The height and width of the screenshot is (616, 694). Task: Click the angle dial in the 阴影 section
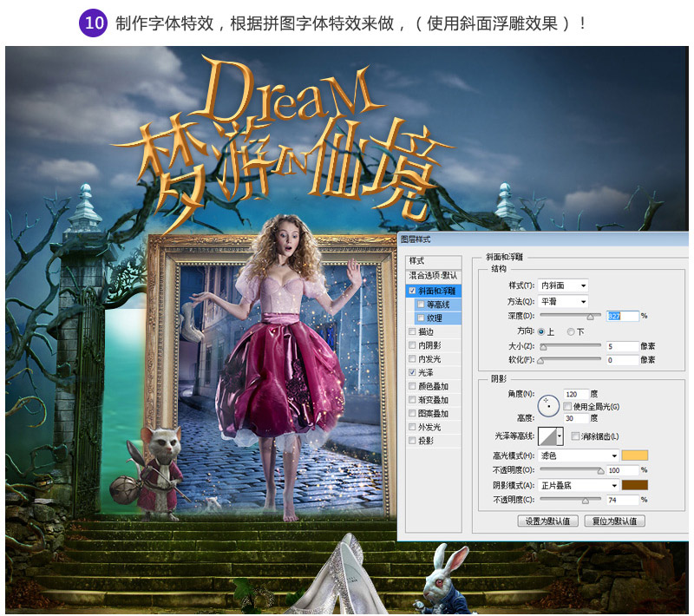(548, 405)
